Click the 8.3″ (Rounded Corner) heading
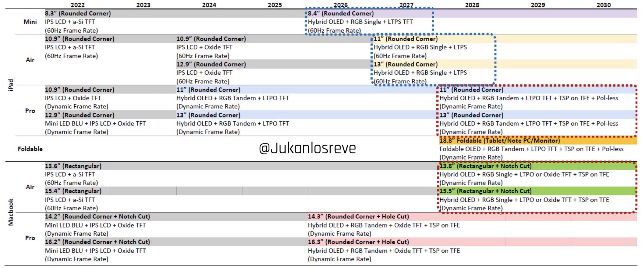 click(78, 13)
